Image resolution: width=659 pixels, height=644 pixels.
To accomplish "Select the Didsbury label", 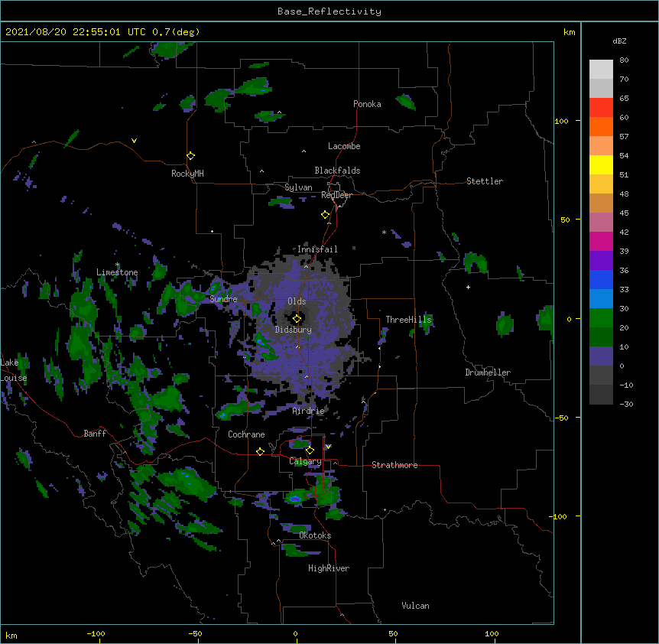I will tap(294, 330).
